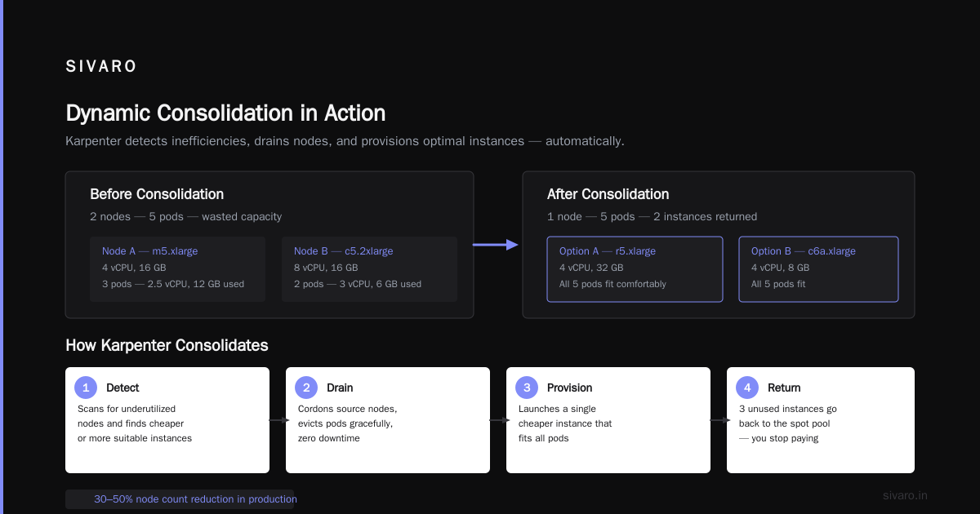Click the 'Node B — c5.2xlarge' label
This screenshot has height=514, width=980.
[344, 251]
